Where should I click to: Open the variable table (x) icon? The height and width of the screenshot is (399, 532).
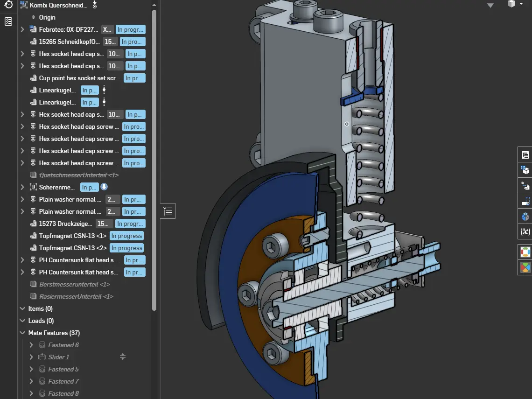point(525,232)
